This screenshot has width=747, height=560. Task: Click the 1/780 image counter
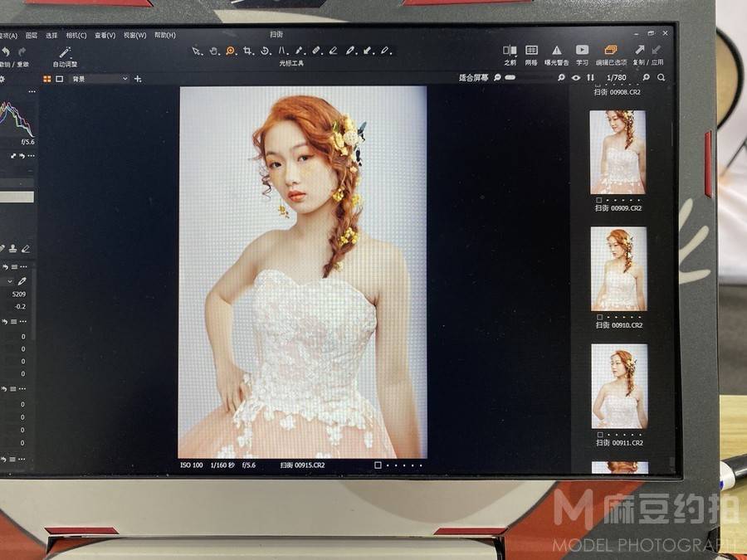[617, 78]
